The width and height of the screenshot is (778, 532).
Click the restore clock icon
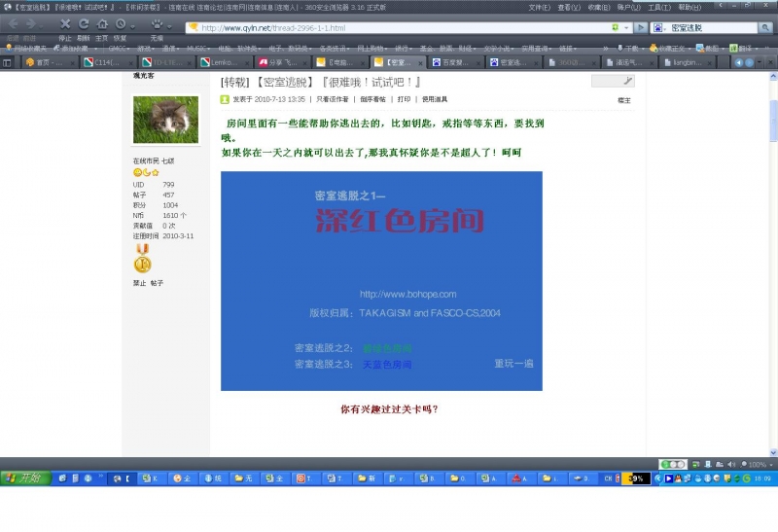point(121,23)
